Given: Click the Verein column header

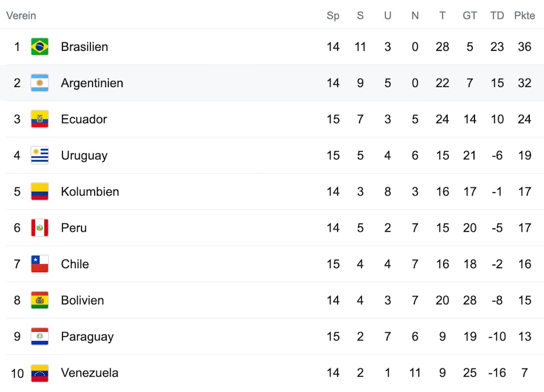Looking at the screenshot, I should click(21, 16).
